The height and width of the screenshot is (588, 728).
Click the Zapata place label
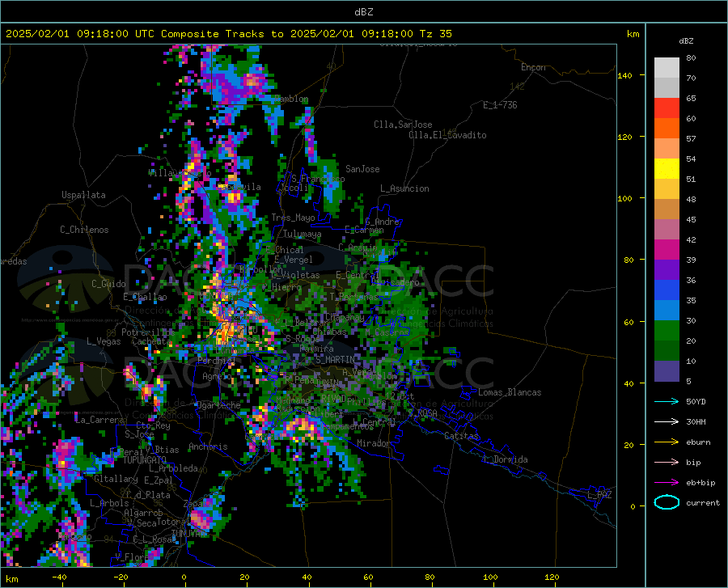197,504
